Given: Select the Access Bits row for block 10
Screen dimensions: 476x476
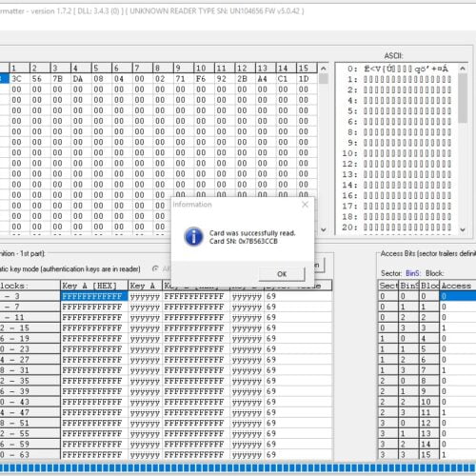Looking at the screenshot, I should (427, 402).
